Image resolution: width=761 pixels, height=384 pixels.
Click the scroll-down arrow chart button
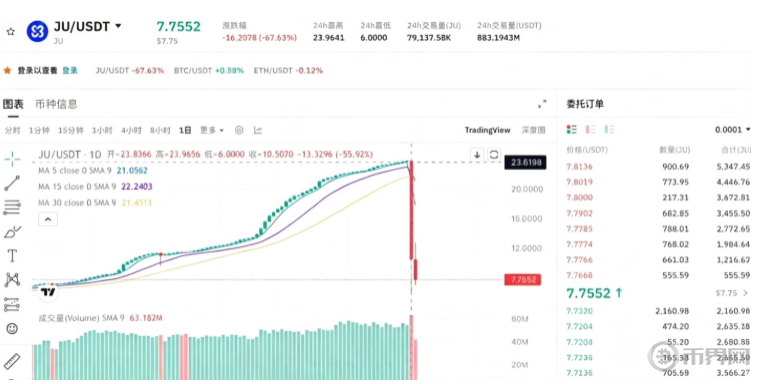477,155
